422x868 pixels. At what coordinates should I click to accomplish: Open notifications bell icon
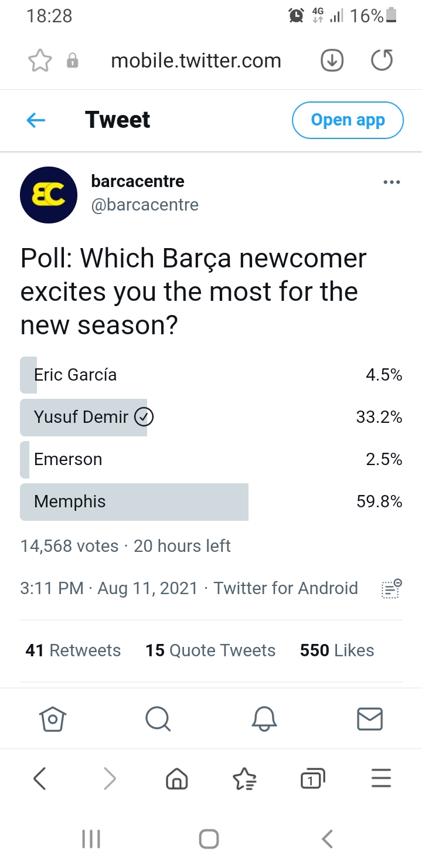click(x=264, y=718)
